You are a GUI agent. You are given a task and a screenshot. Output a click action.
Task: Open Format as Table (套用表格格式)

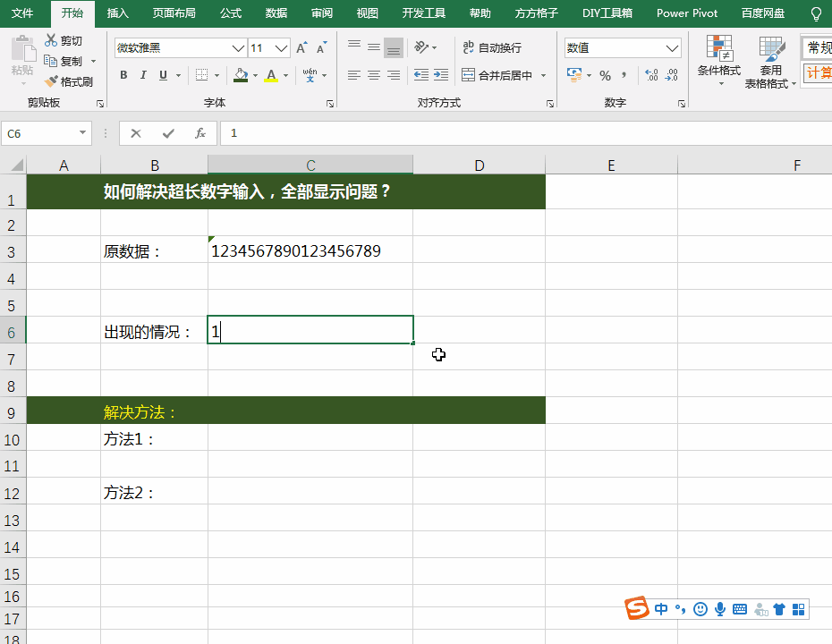coord(770,62)
